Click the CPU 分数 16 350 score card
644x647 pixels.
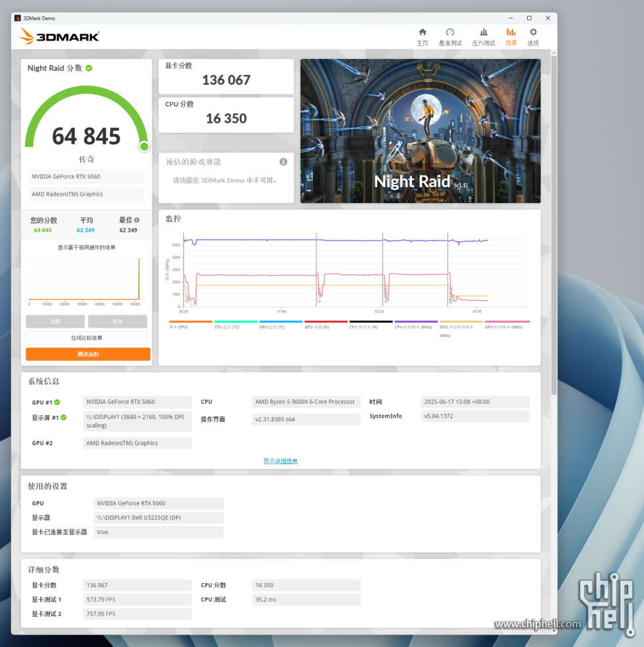coord(226,115)
